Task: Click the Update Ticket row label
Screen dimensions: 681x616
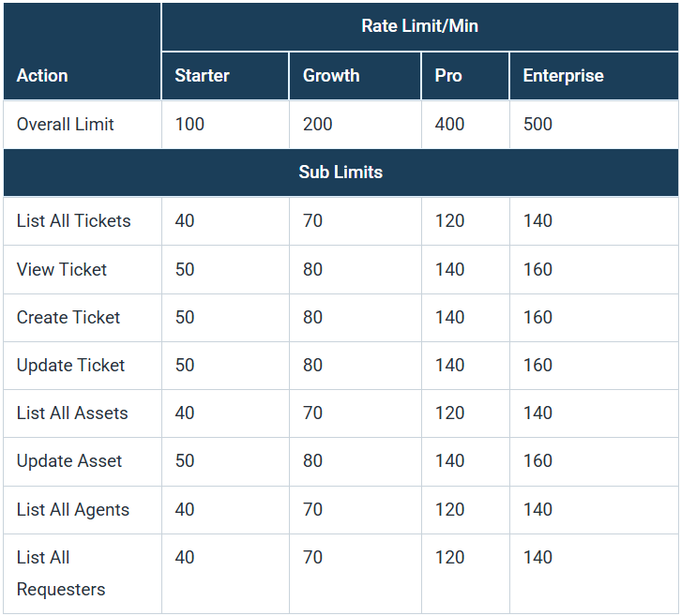Action: (x=70, y=366)
